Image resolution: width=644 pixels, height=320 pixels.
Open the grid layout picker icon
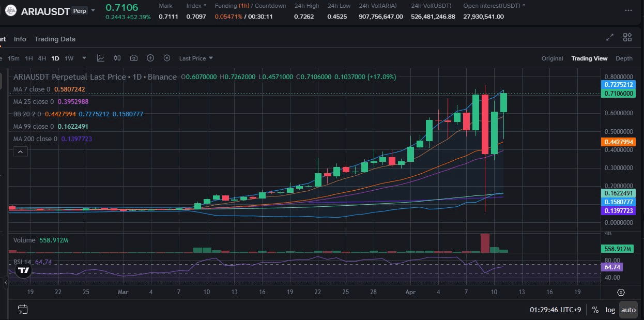627,37
